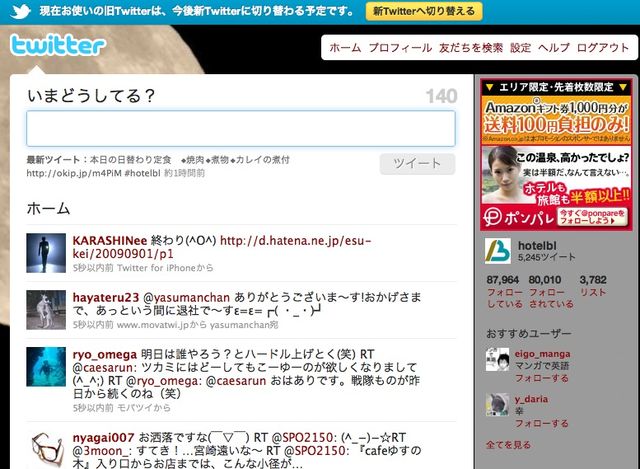Click the hotelbl profile logo icon

point(498,251)
